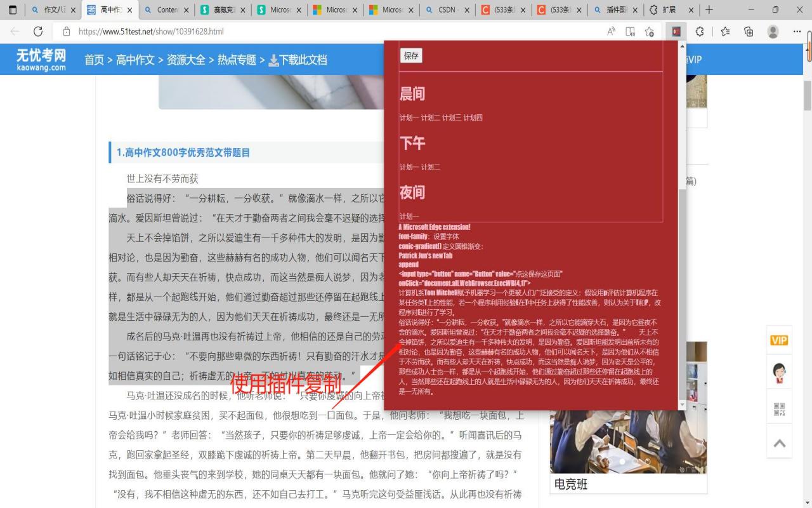The height and width of the screenshot is (508, 812).
Task: Click the download icon before 下载此文档
Action: click(x=273, y=60)
